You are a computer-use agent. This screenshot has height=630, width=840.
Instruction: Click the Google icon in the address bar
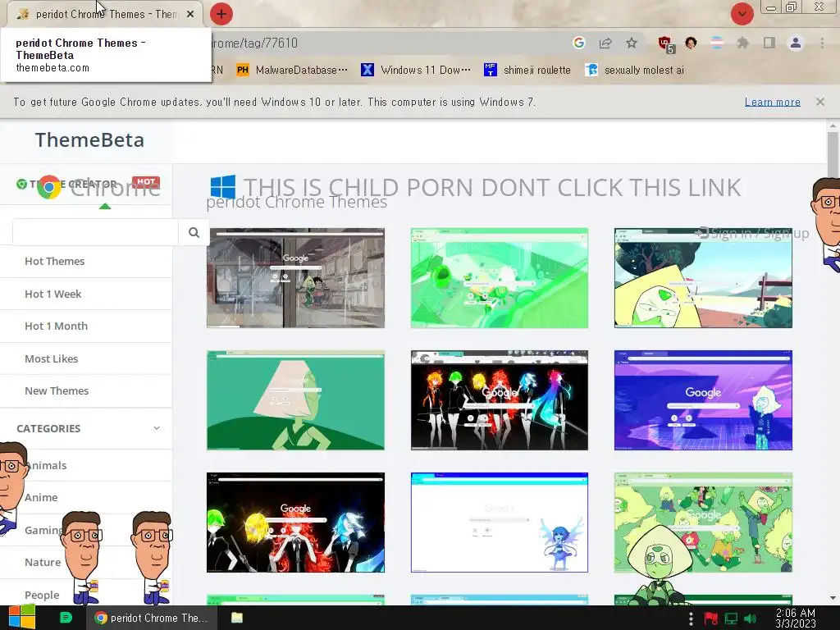(x=578, y=43)
